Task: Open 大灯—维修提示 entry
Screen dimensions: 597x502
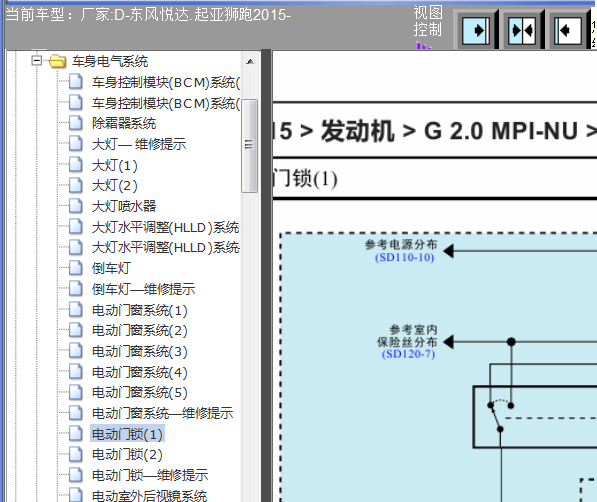Action: coord(139,144)
